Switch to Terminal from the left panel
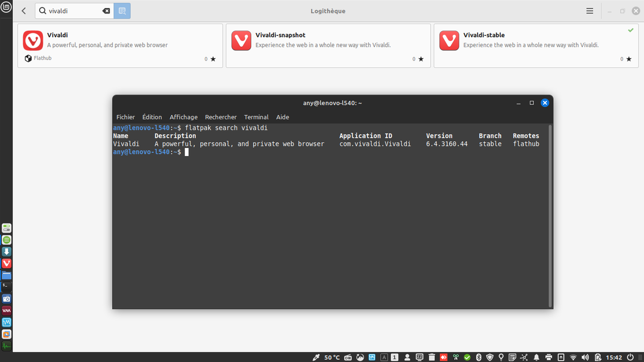The image size is (644, 362). 6,287
